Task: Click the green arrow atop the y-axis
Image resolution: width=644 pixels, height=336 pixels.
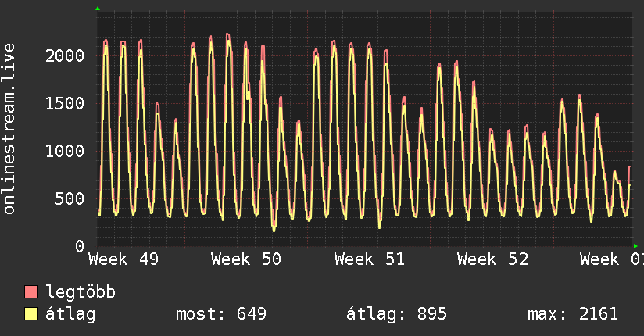Action: pos(98,9)
